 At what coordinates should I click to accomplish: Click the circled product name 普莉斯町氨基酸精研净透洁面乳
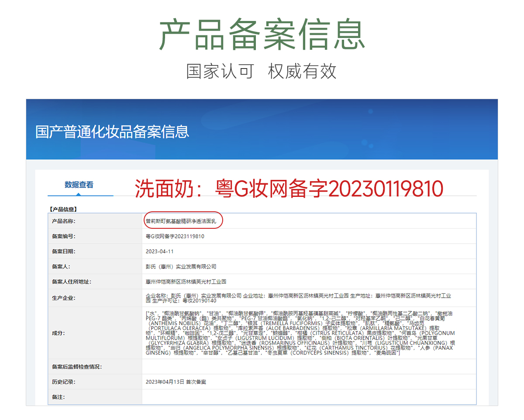click(x=181, y=221)
